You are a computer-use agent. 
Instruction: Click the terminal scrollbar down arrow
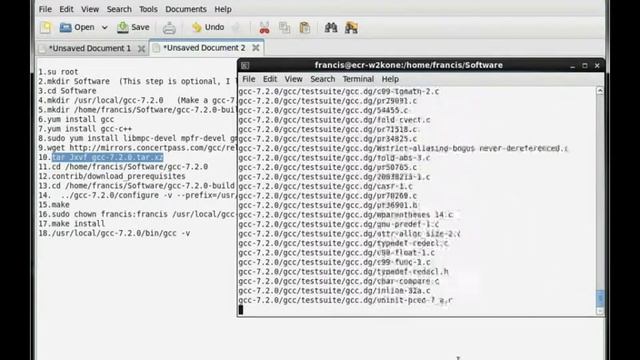click(600, 311)
